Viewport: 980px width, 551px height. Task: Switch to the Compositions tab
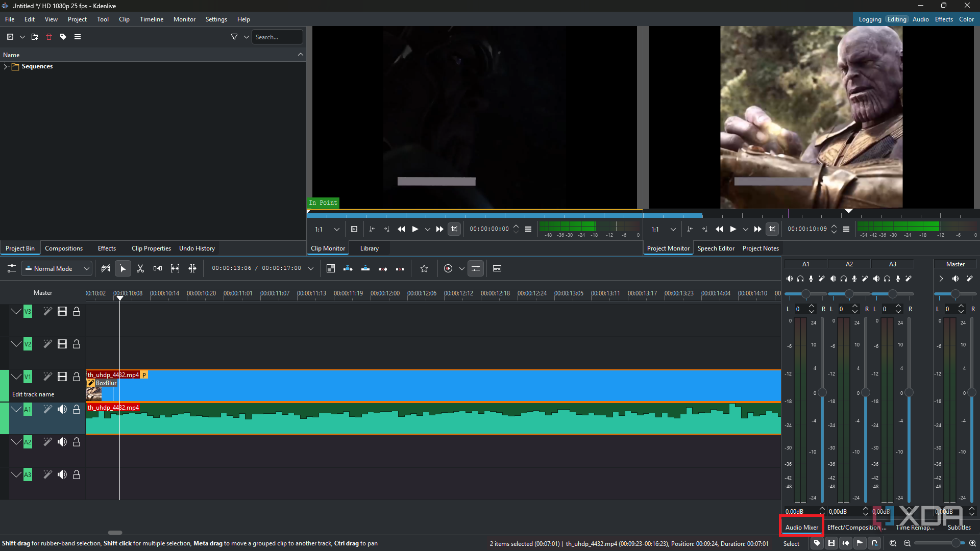(64, 248)
